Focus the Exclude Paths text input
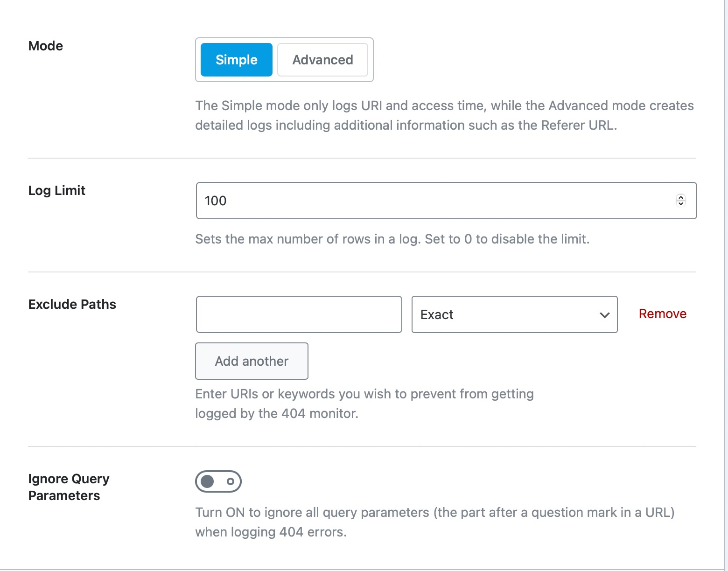The image size is (728, 571). [x=299, y=314]
